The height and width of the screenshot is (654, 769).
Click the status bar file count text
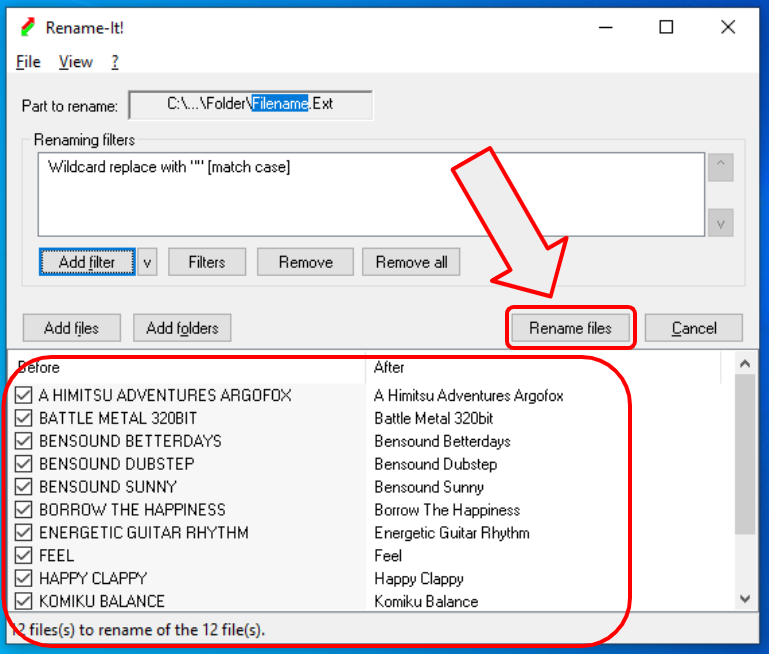pyautogui.click(x=138, y=629)
